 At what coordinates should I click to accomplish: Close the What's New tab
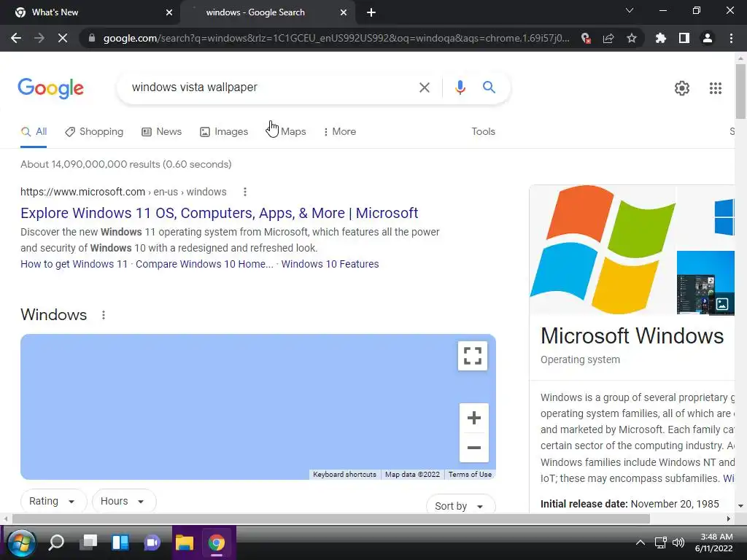click(x=169, y=12)
